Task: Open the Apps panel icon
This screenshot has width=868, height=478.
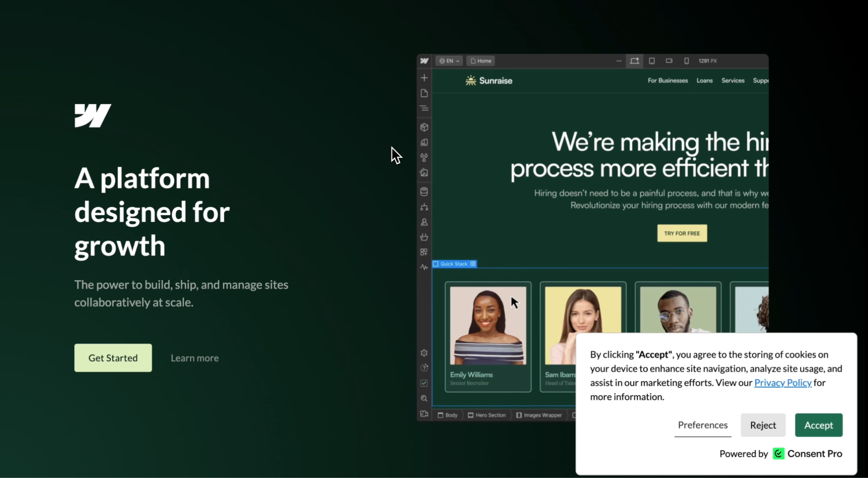Action: pos(425,252)
